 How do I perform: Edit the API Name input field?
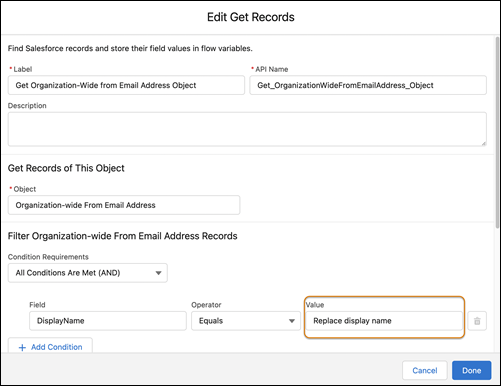(368, 85)
